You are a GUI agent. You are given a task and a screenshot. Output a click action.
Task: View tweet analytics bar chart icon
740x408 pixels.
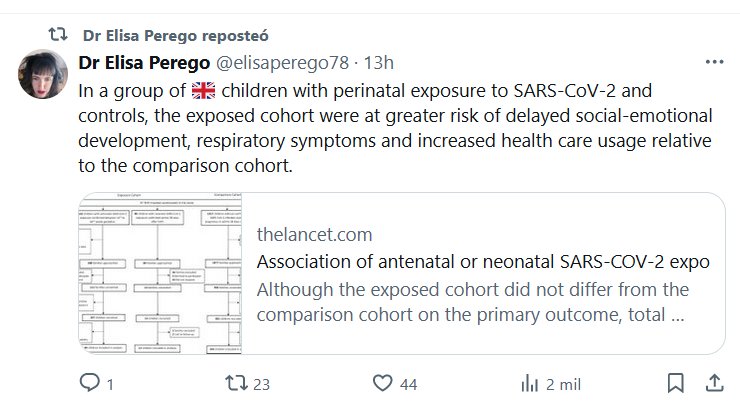[530, 382]
